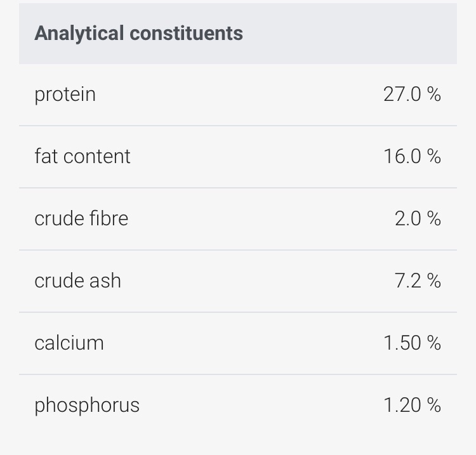This screenshot has height=455, width=476.
Task: Click the 2.0 % crude fibre value
Action: coord(418,218)
